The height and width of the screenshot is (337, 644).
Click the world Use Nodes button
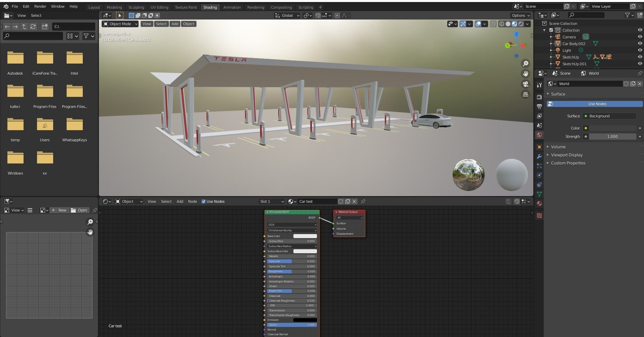pos(595,104)
